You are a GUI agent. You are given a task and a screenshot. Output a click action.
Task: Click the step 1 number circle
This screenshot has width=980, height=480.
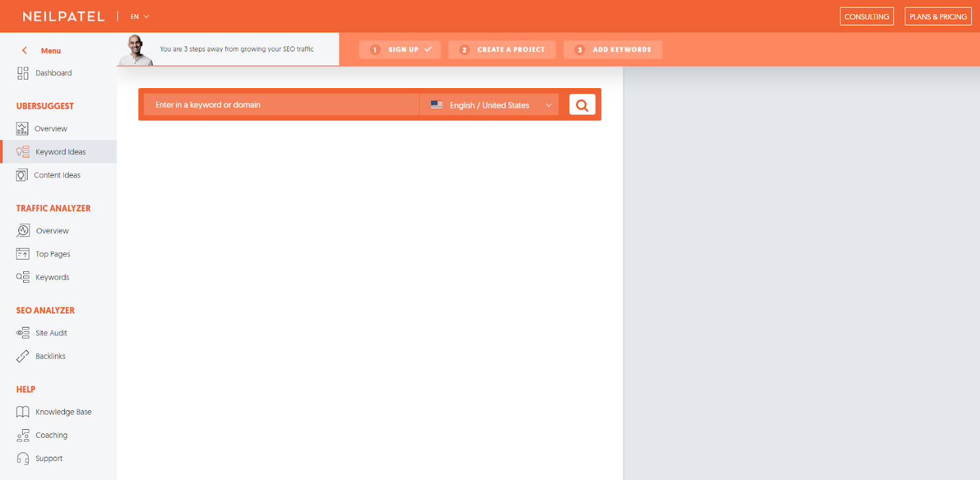375,50
